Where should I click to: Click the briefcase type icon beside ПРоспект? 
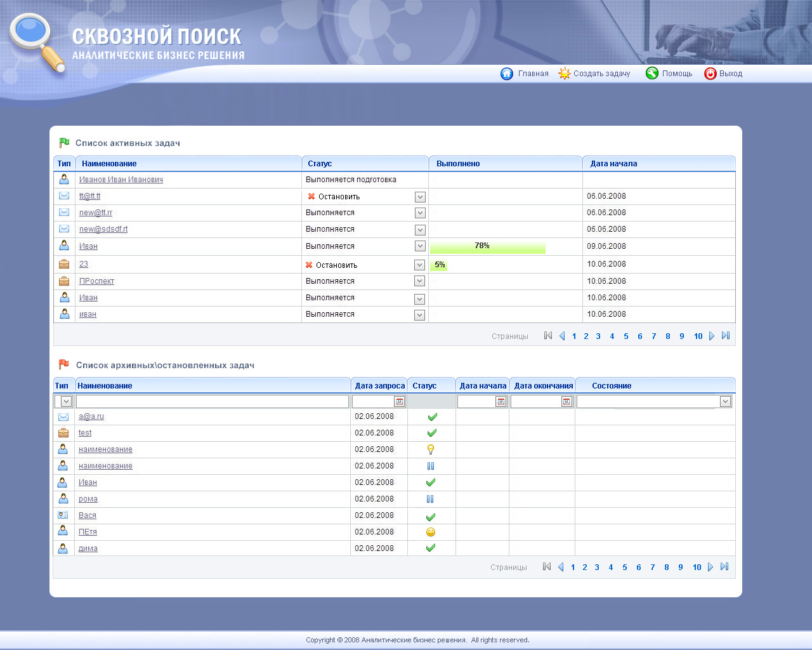(x=64, y=281)
